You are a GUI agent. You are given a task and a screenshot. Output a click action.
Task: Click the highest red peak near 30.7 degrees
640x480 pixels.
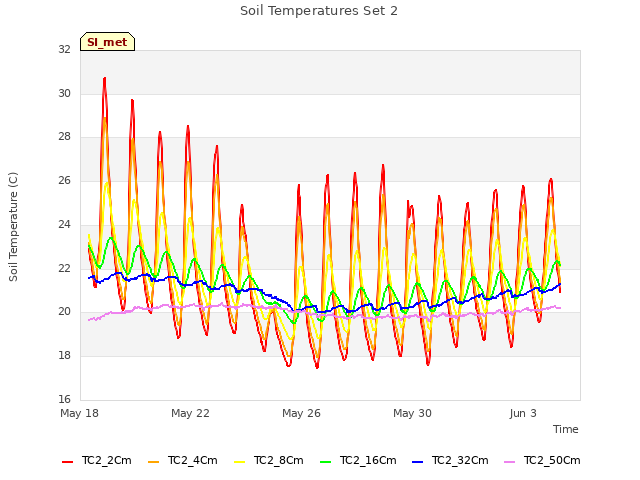click(104, 78)
